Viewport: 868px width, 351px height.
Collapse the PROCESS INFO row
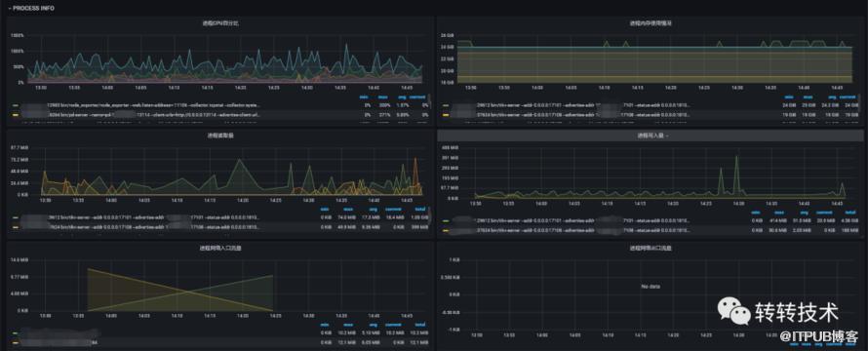pos(30,9)
